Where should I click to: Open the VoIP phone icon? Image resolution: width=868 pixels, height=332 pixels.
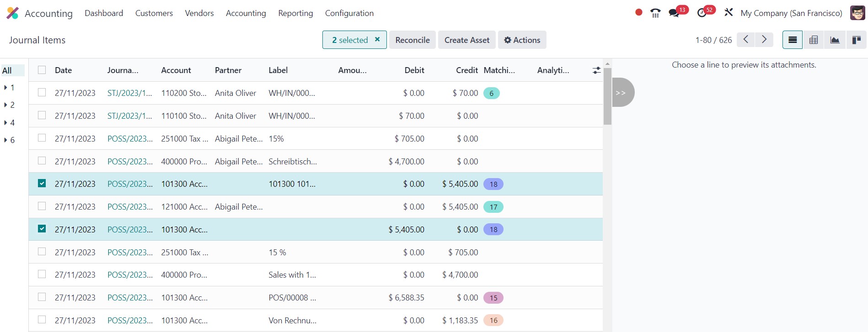point(655,13)
